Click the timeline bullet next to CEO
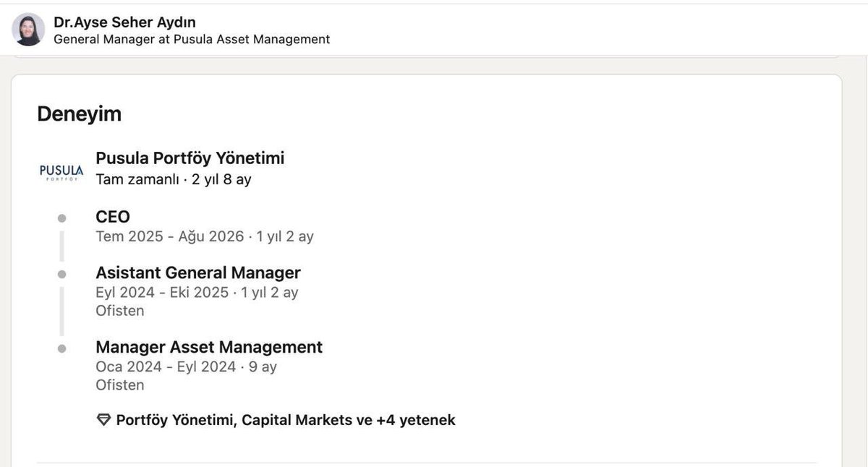Screen dimensions: 868x467 point(62,218)
